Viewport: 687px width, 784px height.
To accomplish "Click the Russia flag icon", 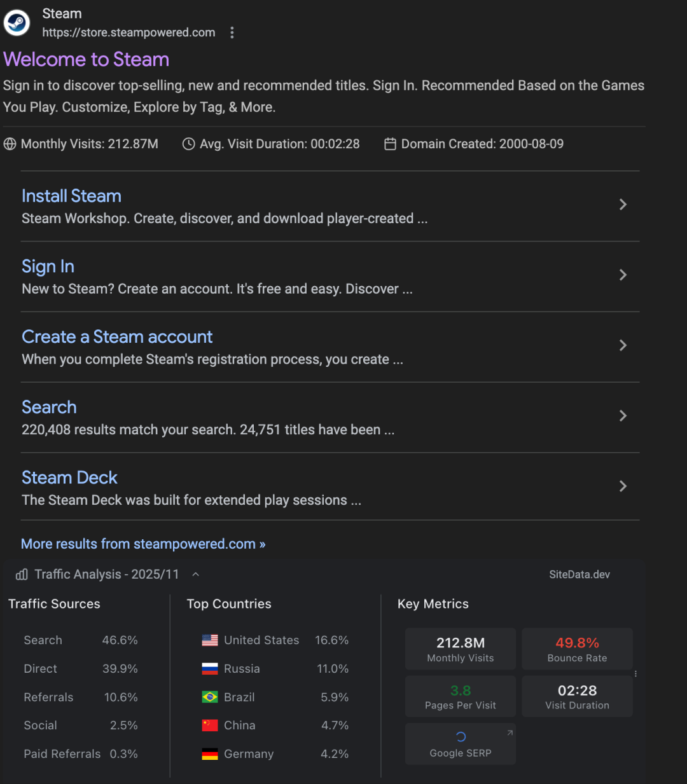I will (x=210, y=669).
